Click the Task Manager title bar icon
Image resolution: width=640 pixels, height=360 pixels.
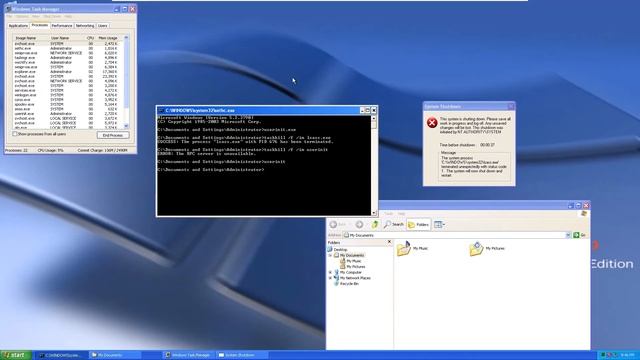(9, 9)
